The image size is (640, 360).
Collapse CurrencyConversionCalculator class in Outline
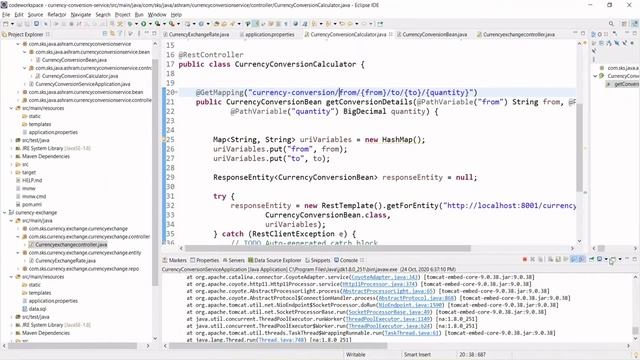595,76
